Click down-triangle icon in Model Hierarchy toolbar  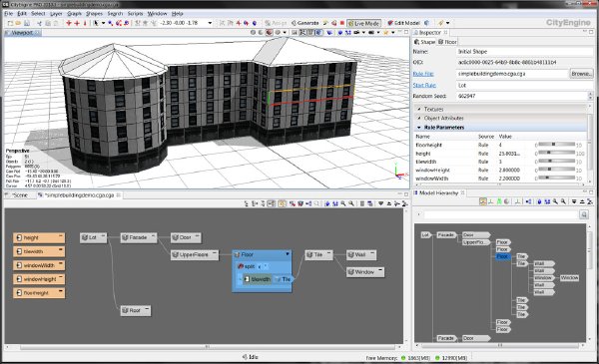574,201
